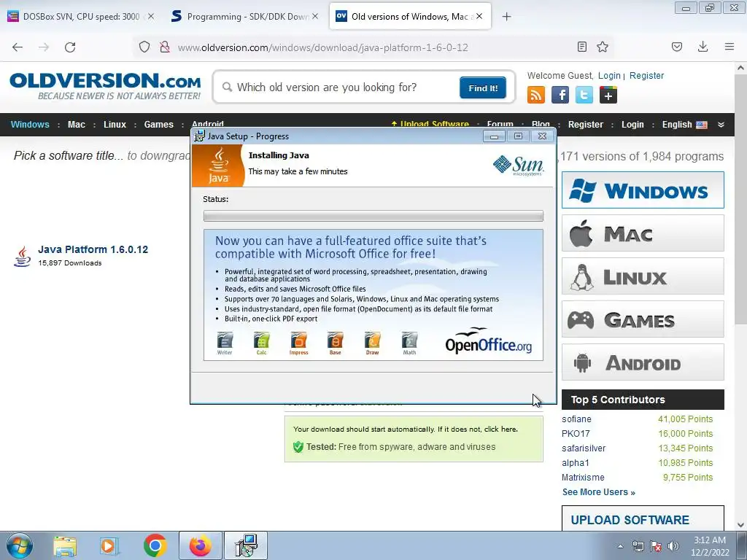Image resolution: width=747 pixels, height=560 pixels.
Task: Switch to the DOSBox SVN tab
Action: tap(81, 16)
